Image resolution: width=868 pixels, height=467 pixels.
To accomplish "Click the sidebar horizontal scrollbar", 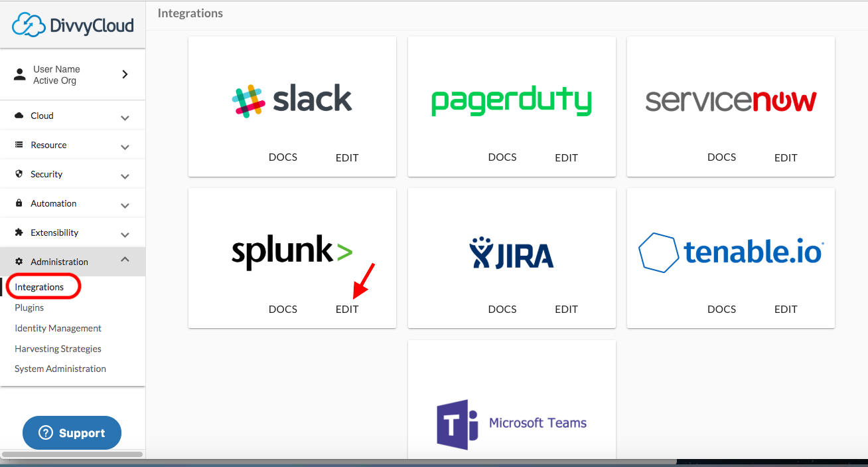I will click(x=72, y=454).
